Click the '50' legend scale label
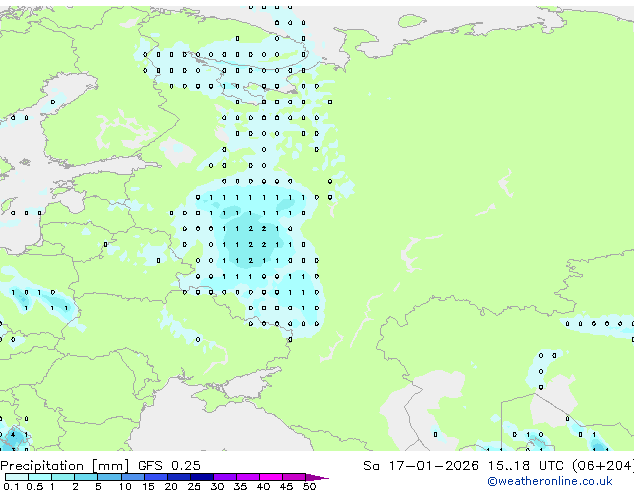This screenshot has height=490, width=634. (x=309, y=486)
